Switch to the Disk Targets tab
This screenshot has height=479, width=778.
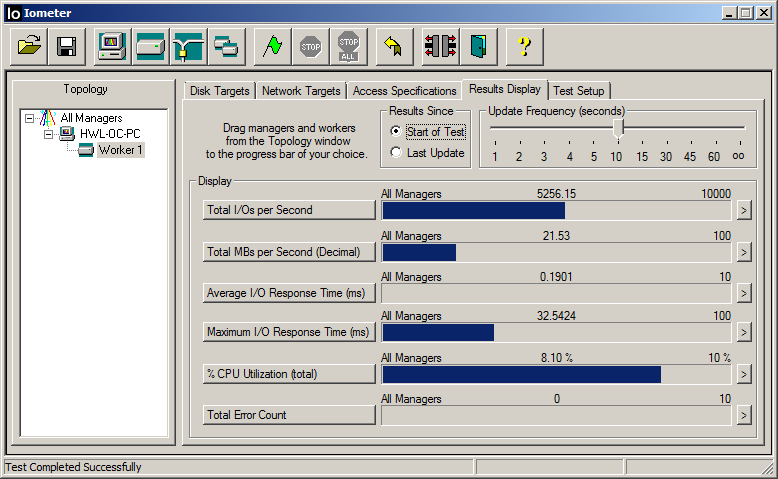pos(219,91)
